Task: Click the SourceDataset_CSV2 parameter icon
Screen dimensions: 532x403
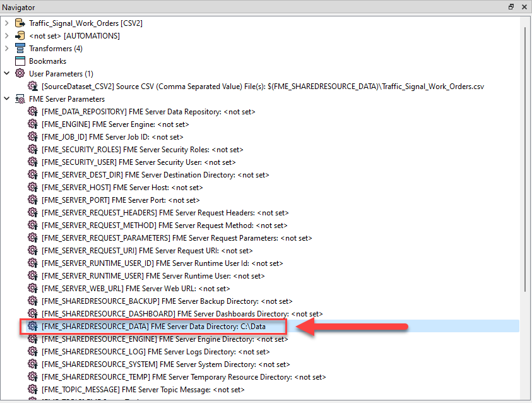Action: [33, 87]
